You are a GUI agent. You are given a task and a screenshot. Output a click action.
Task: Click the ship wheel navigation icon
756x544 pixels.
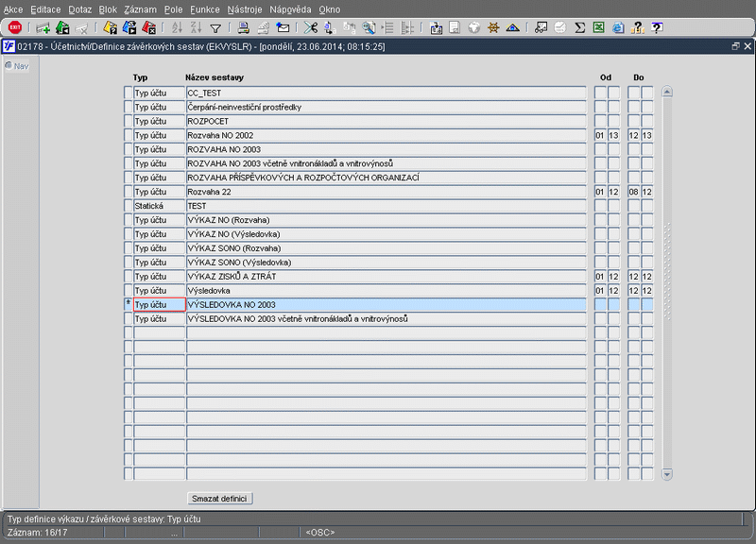coord(493,28)
